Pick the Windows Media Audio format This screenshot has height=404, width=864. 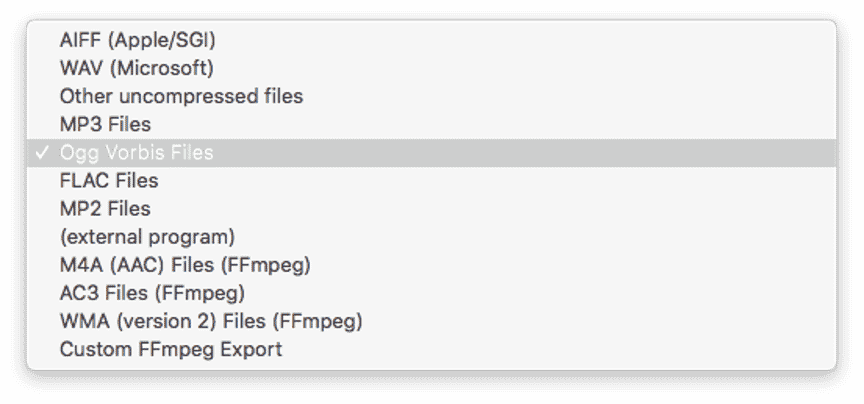coord(211,322)
